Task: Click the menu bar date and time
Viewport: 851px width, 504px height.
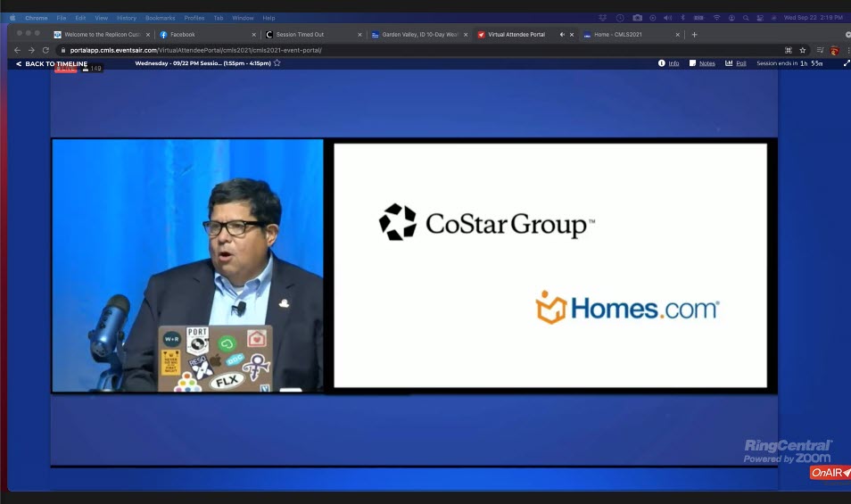Action: 813,18
